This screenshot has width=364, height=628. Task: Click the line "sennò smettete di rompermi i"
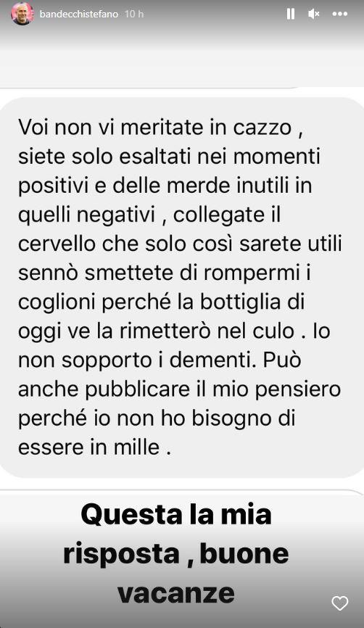point(165,273)
